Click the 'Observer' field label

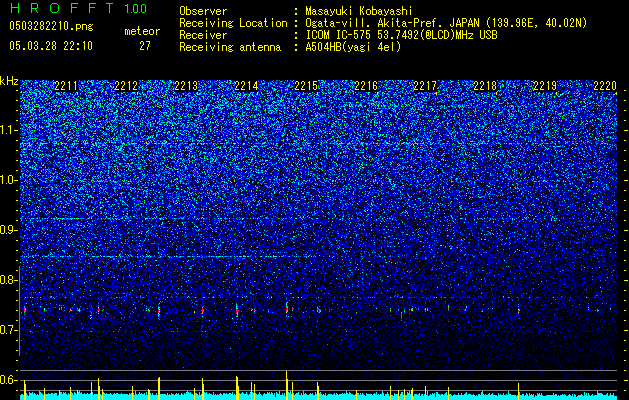[x=203, y=11]
